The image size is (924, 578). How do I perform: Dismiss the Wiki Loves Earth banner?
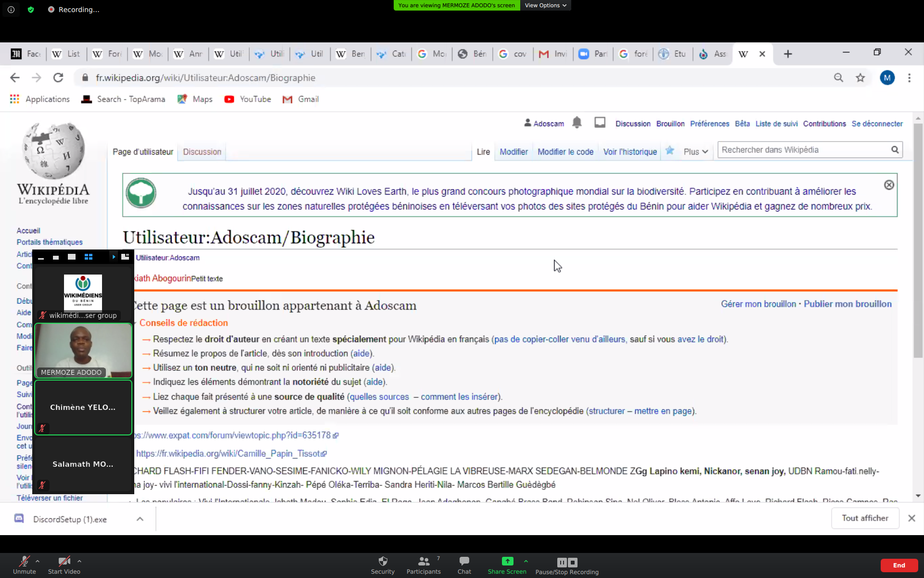[889, 185]
